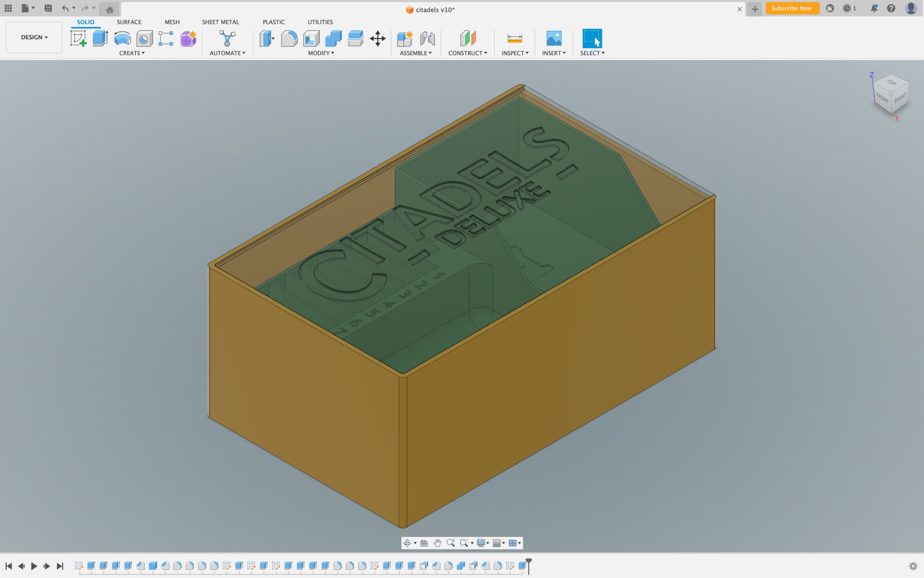Open the DESIGN workspace dropdown
The height and width of the screenshot is (578, 924).
coord(34,37)
